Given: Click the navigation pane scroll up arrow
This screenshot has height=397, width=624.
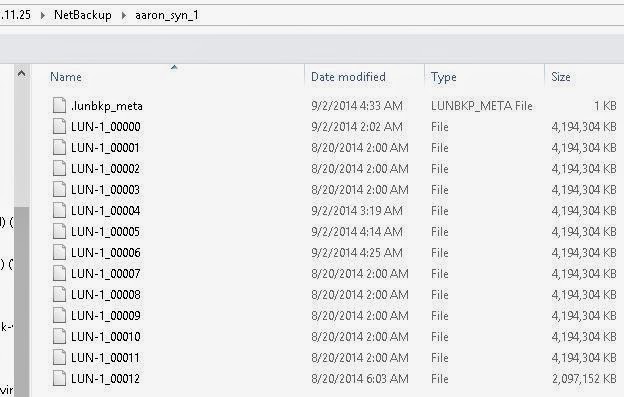Looking at the screenshot, I should click(21, 73).
